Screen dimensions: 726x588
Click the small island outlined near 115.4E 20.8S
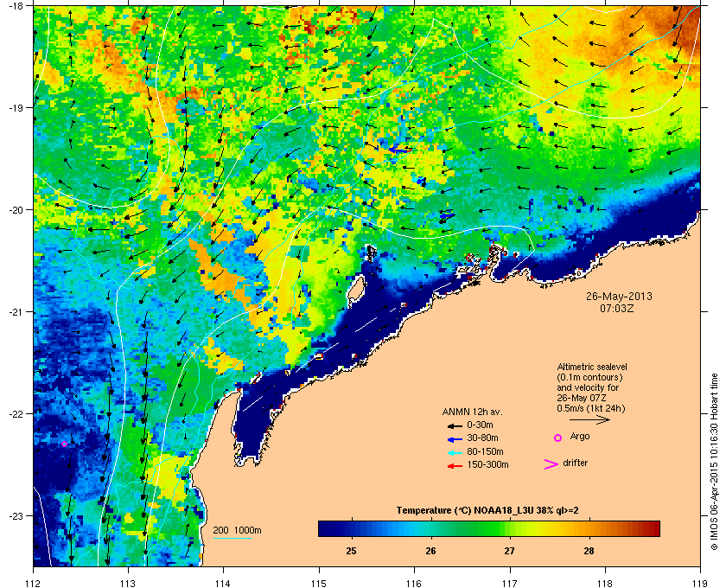click(355, 287)
